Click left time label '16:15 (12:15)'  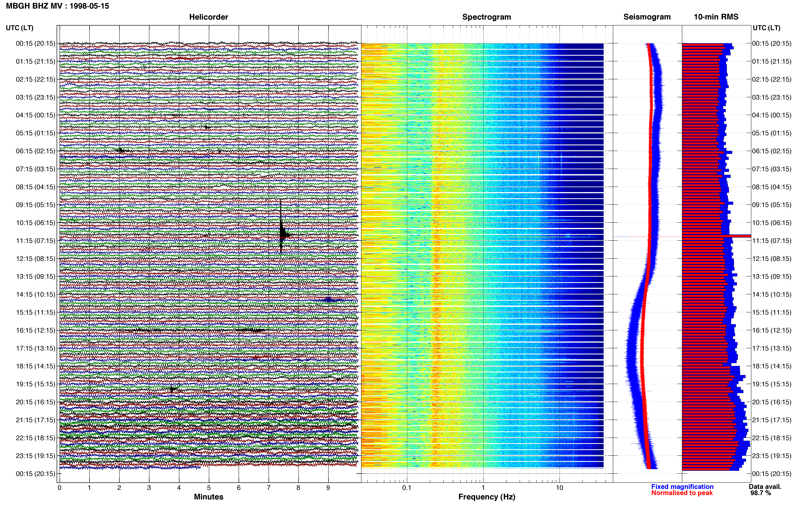(36, 330)
